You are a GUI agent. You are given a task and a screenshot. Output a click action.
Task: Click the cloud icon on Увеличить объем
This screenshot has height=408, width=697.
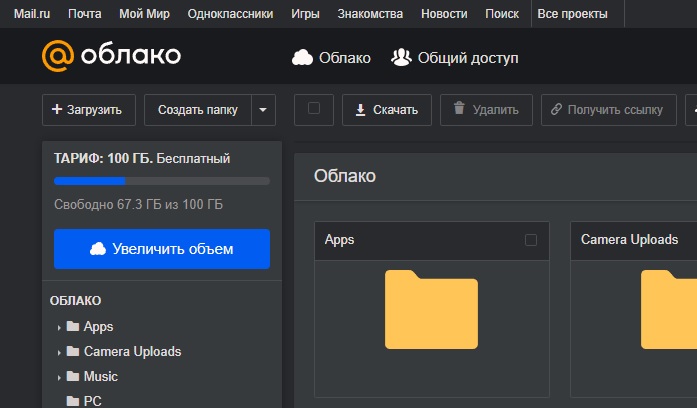(x=98, y=249)
